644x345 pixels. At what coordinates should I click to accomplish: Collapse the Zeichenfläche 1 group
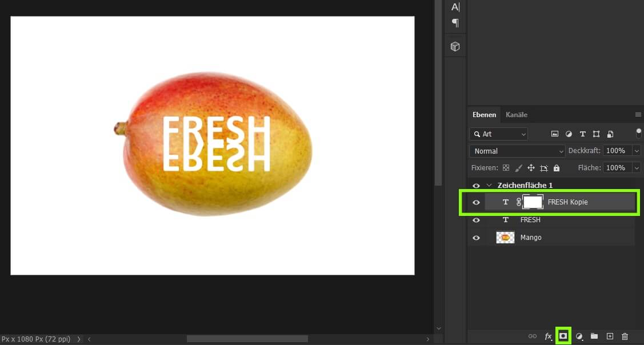pyautogui.click(x=489, y=185)
